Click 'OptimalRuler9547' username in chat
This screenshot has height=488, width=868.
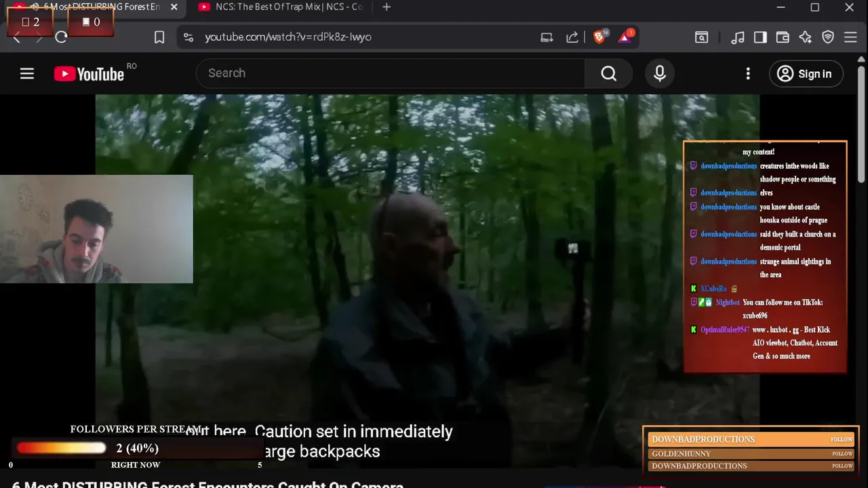click(x=725, y=329)
